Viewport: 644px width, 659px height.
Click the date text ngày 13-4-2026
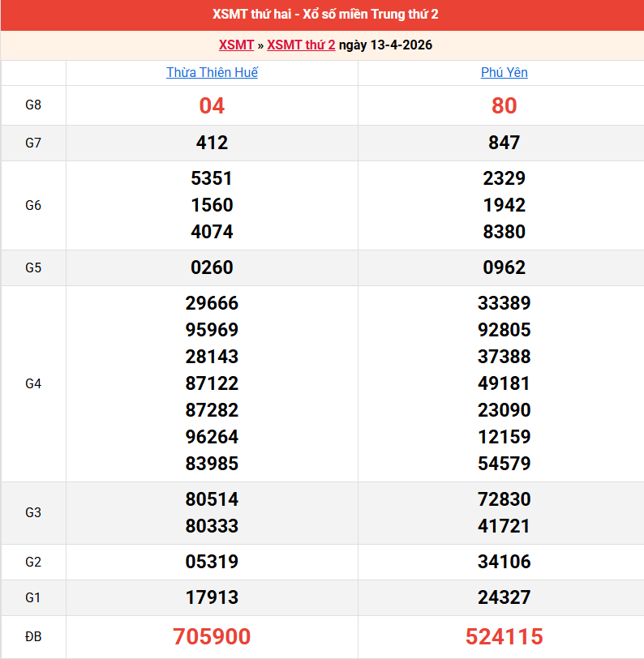(x=385, y=45)
